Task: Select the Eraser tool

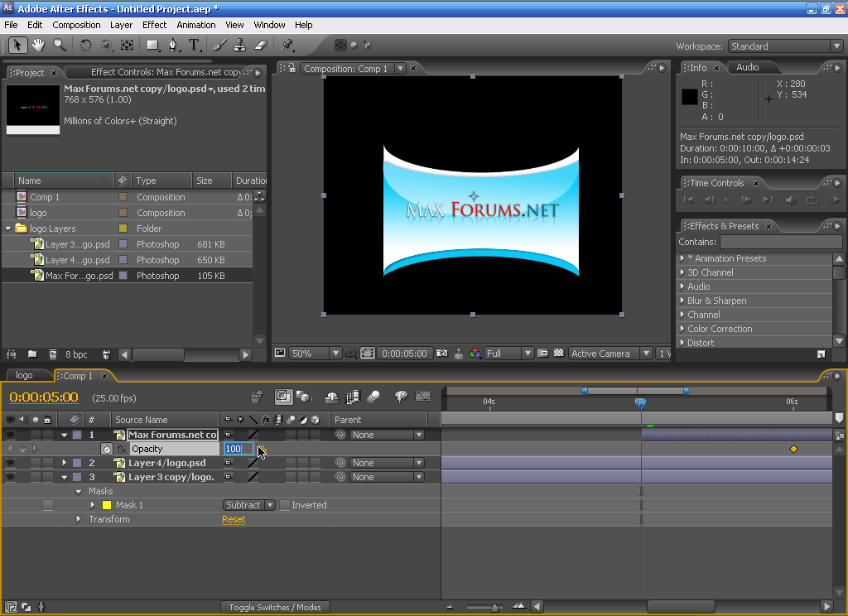Action: pos(261,46)
